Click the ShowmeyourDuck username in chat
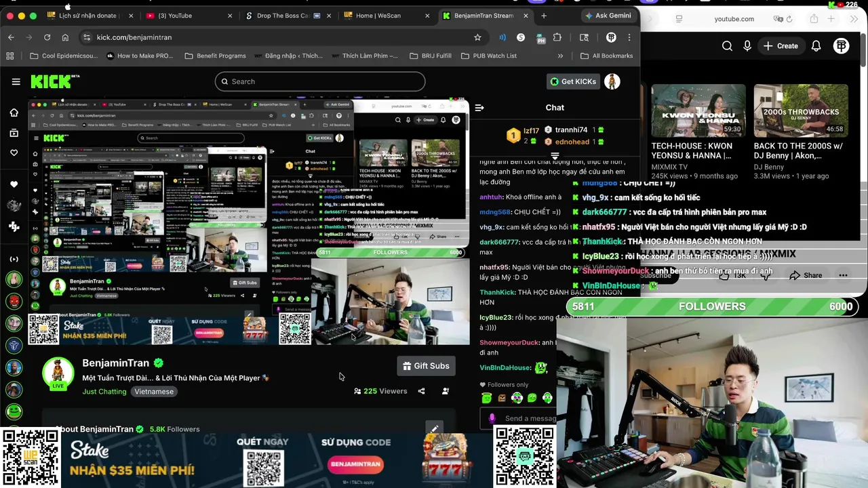 click(x=509, y=342)
